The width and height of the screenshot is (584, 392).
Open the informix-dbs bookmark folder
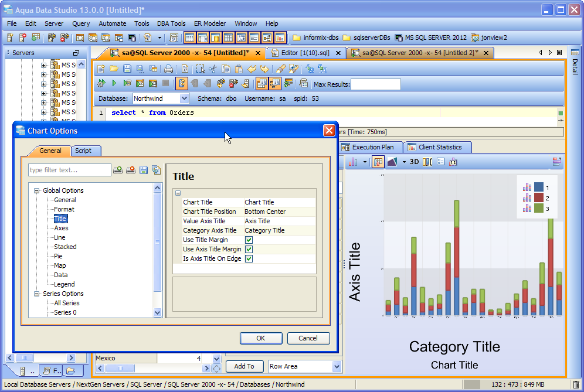pyautogui.click(x=316, y=38)
